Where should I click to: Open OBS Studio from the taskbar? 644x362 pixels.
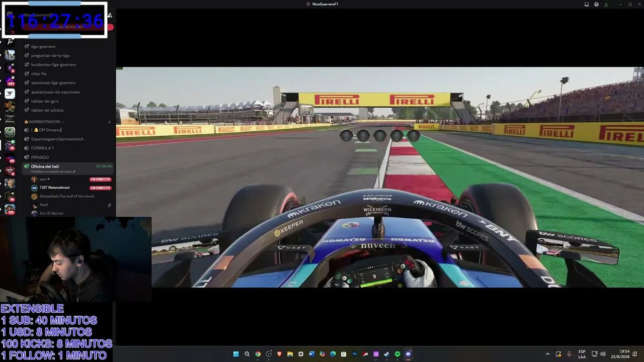269,354
